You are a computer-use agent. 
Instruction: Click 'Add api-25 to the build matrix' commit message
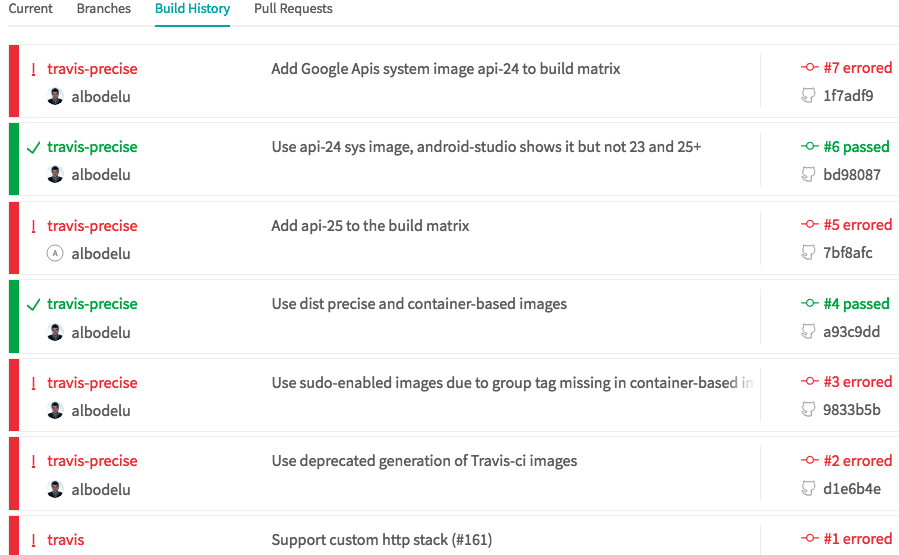(x=370, y=226)
